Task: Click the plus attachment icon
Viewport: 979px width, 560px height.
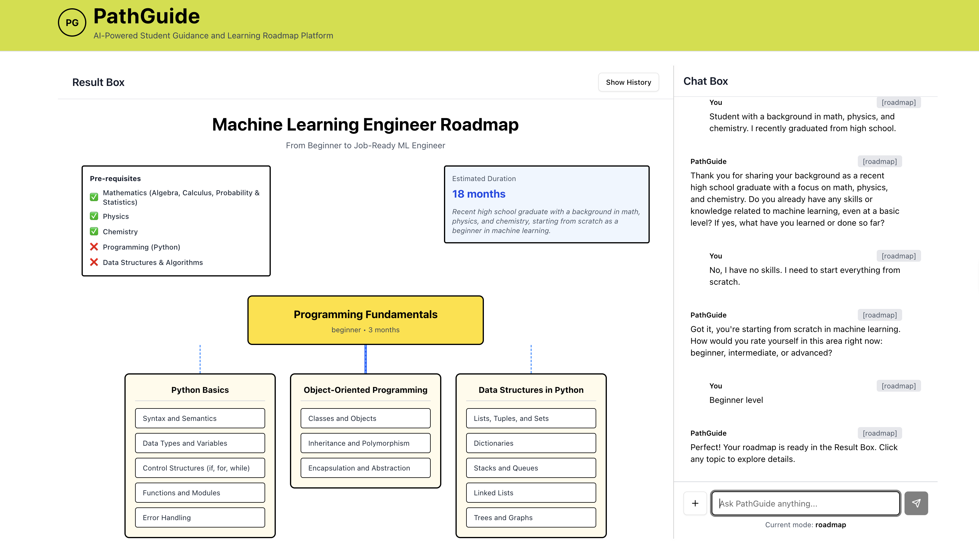Action: 695,503
